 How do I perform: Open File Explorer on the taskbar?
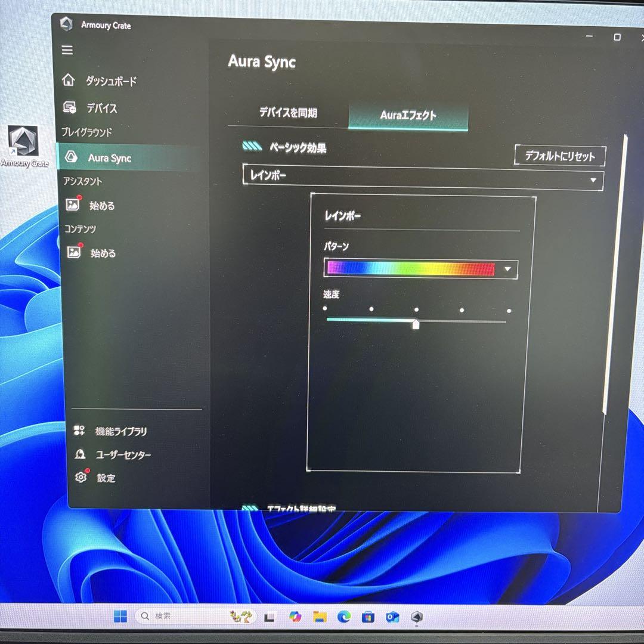[320, 617]
